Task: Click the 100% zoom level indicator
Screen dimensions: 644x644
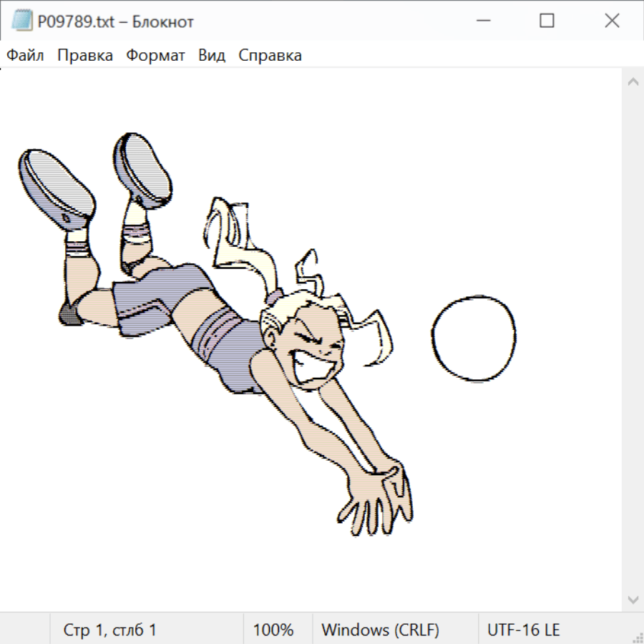Action: click(273, 630)
